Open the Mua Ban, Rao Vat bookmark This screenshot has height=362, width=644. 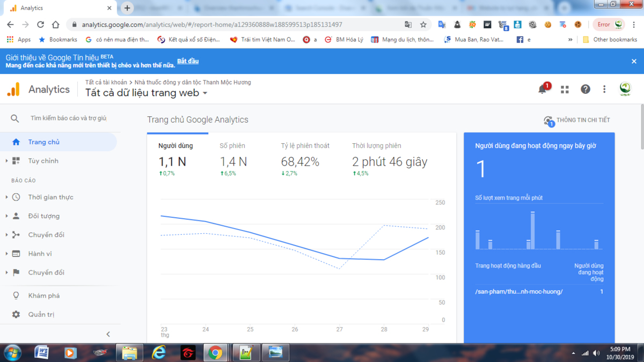(473, 40)
